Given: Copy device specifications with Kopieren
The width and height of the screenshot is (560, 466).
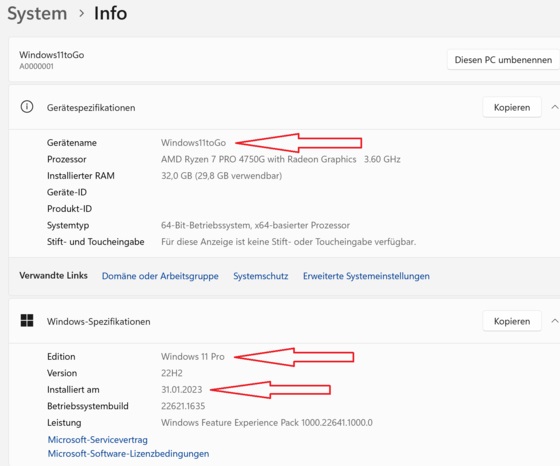Looking at the screenshot, I should [512, 107].
